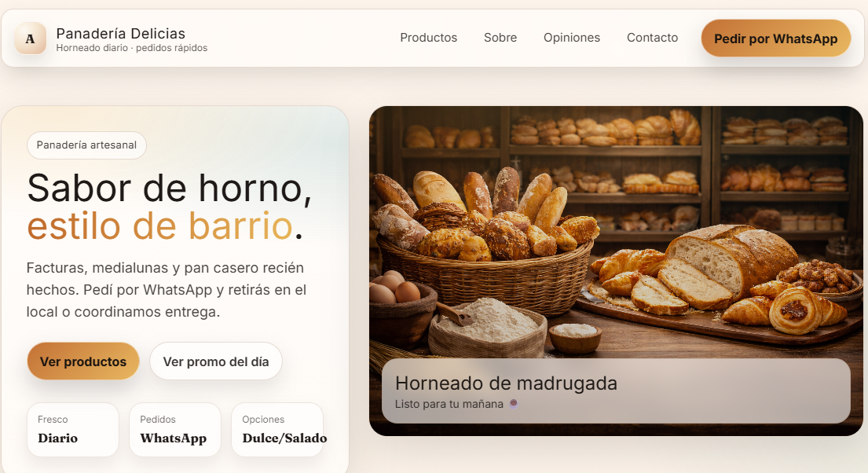This screenshot has height=473, width=868.
Task: Click the "Pedir por WhatsApp" button
Action: coord(775,38)
